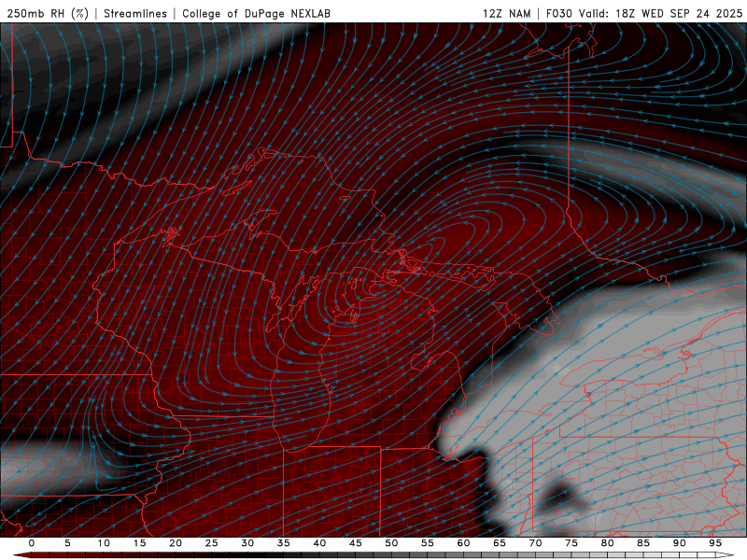This screenshot has width=747, height=560.
Task: Click the 25 tick label on legend
Action: (212, 543)
